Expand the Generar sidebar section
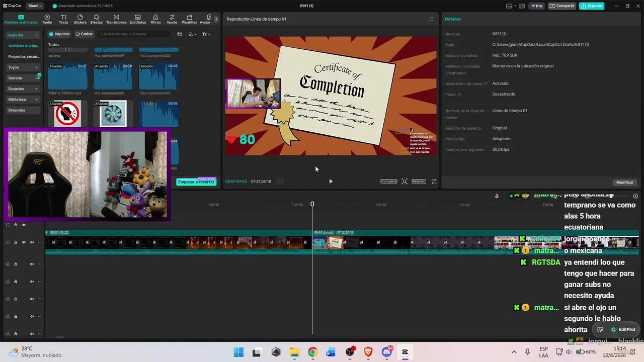The width and height of the screenshot is (644, 362). point(23,78)
